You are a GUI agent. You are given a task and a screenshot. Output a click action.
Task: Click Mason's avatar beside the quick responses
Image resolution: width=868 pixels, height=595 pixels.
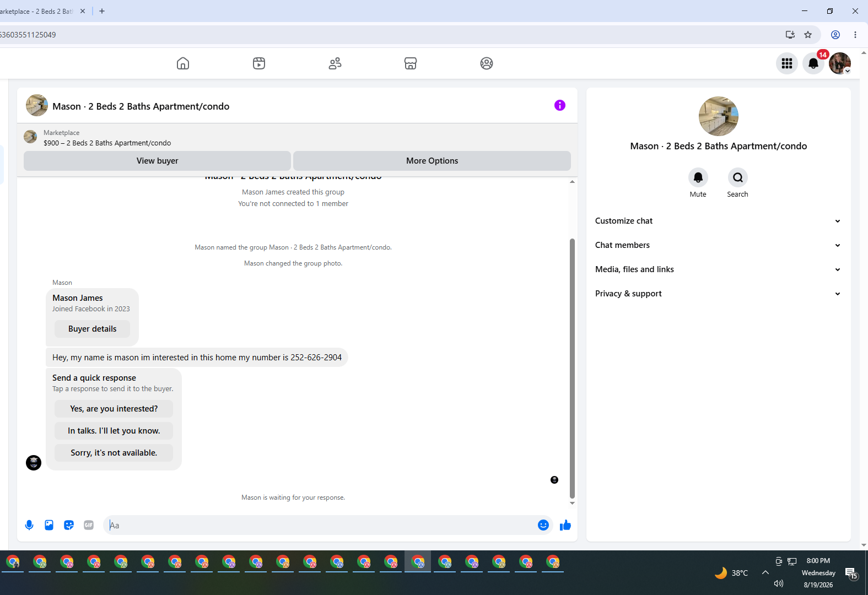pos(34,463)
